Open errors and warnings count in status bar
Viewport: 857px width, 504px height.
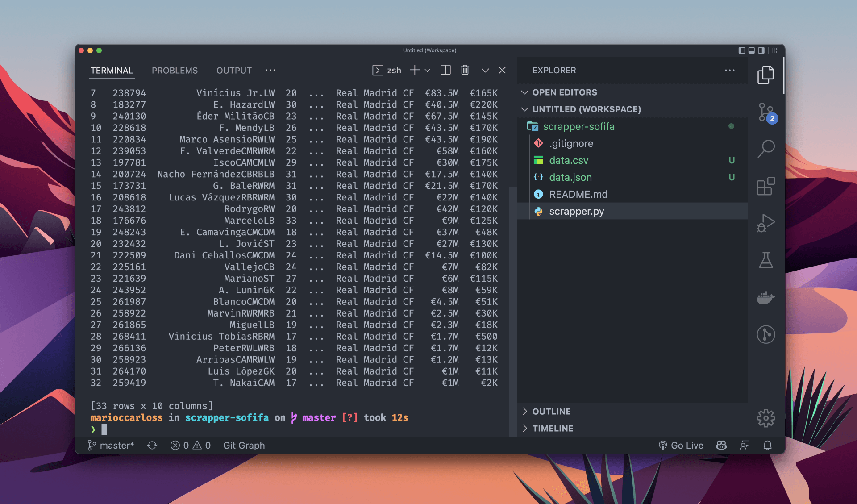(191, 446)
